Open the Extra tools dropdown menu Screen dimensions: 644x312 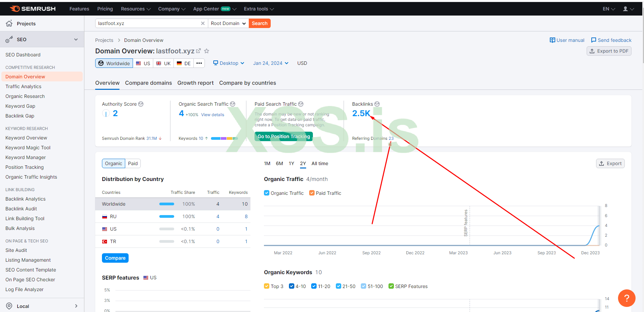[x=259, y=9]
